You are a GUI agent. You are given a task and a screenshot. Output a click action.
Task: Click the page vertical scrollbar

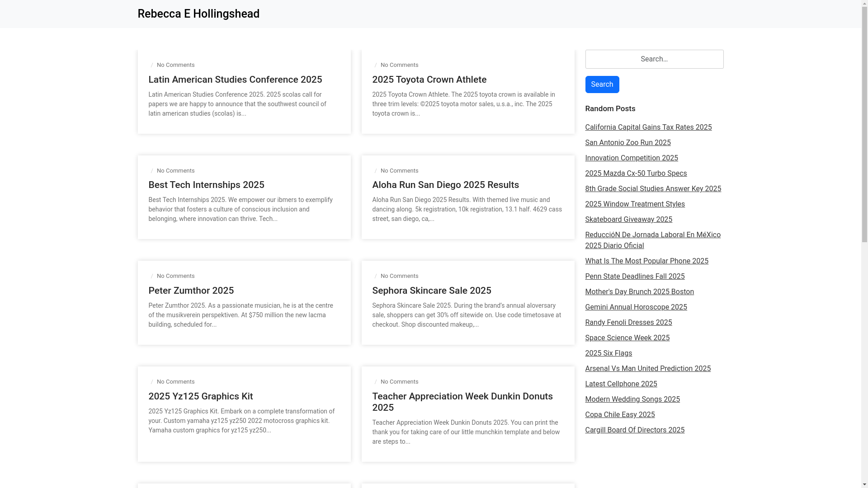[864, 244]
